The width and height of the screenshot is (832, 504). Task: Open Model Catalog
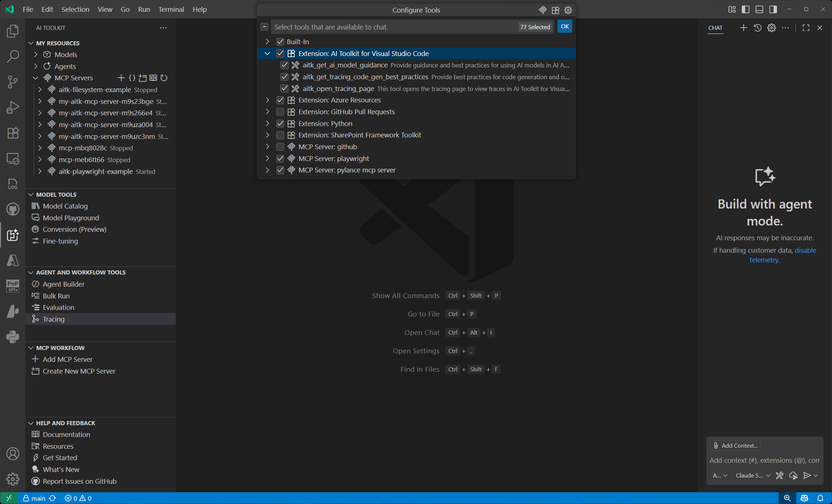(x=65, y=206)
